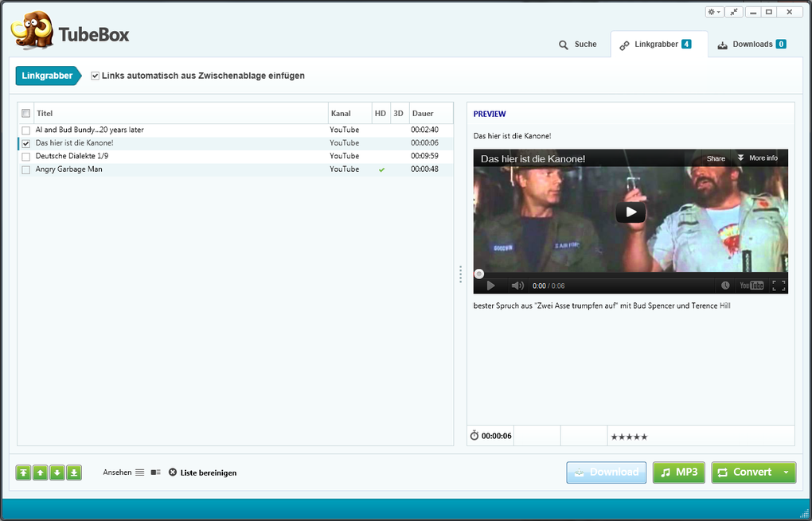The height and width of the screenshot is (521, 812).
Task: Open the Downloads tab
Action: point(752,45)
